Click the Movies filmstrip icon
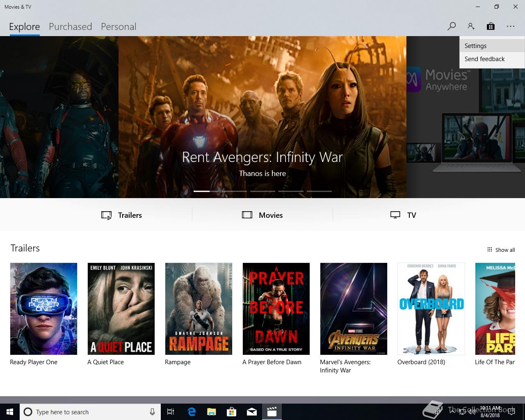 tap(247, 215)
